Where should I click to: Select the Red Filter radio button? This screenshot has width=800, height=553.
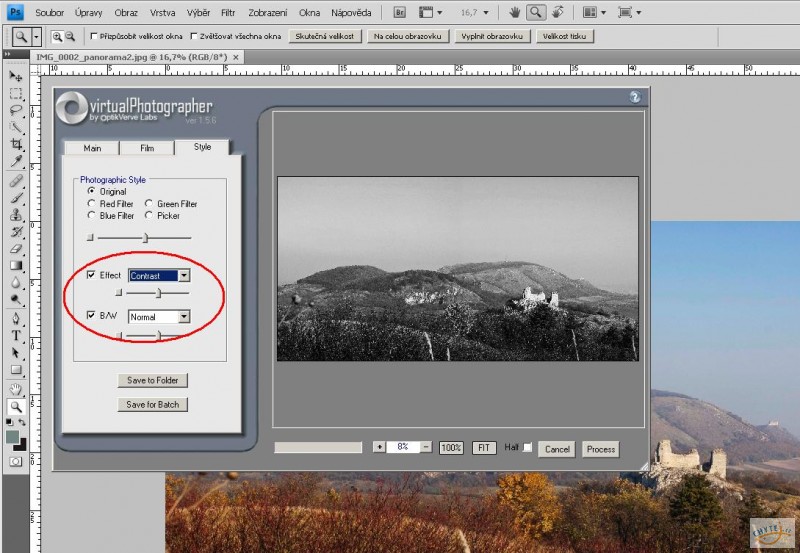[x=92, y=204]
